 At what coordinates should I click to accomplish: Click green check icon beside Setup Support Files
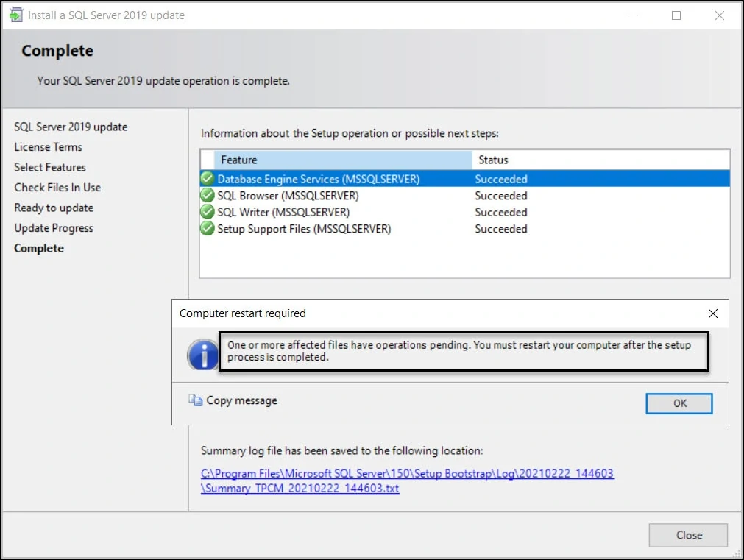[208, 229]
